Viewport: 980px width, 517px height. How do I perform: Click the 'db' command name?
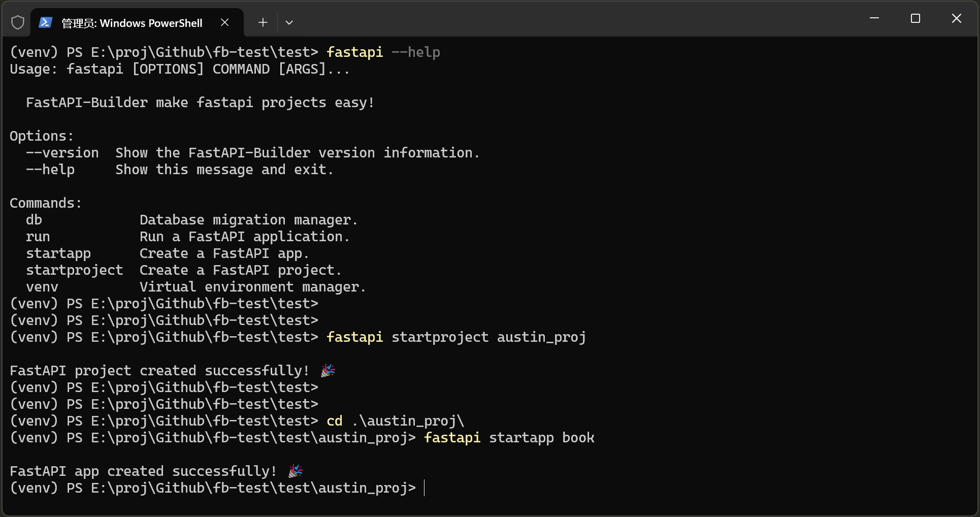34,220
